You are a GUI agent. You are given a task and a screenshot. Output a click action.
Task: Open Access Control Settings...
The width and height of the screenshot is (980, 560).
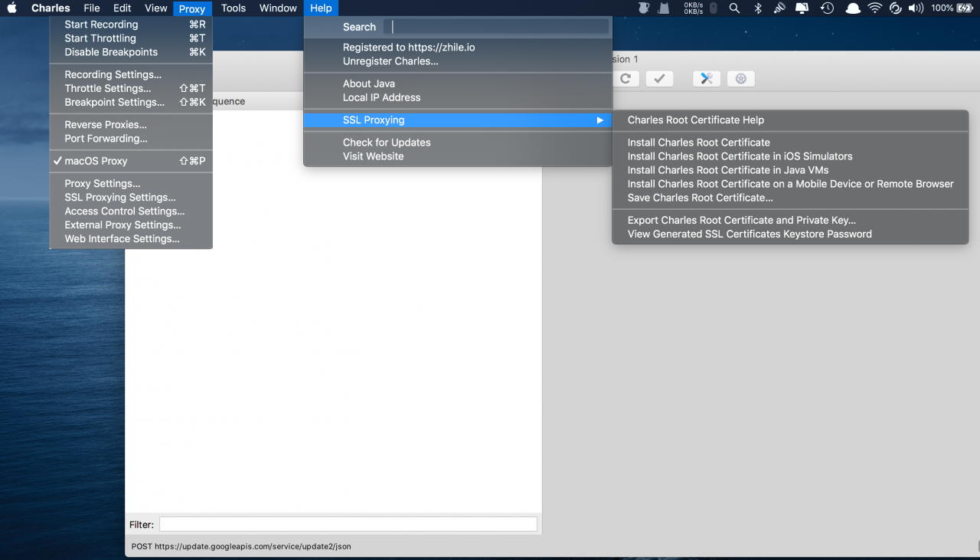tap(131, 211)
